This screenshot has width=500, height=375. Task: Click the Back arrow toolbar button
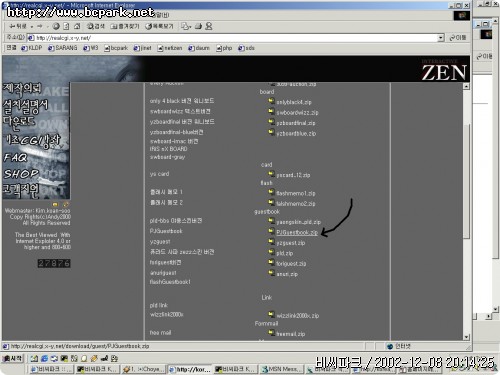18,26
